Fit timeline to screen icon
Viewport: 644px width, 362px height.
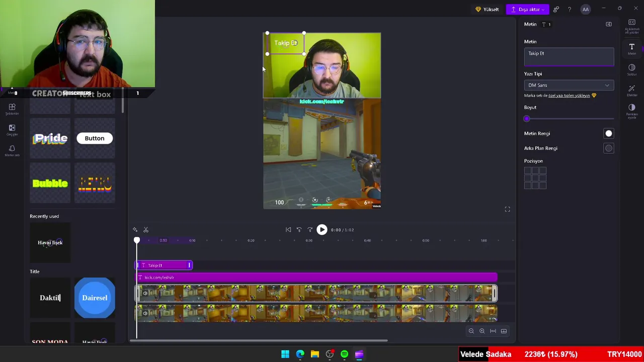(x=493, y=331)
